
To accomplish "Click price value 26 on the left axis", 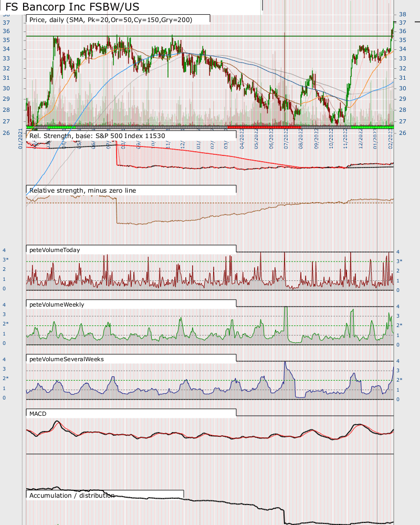I will (6, 133).
